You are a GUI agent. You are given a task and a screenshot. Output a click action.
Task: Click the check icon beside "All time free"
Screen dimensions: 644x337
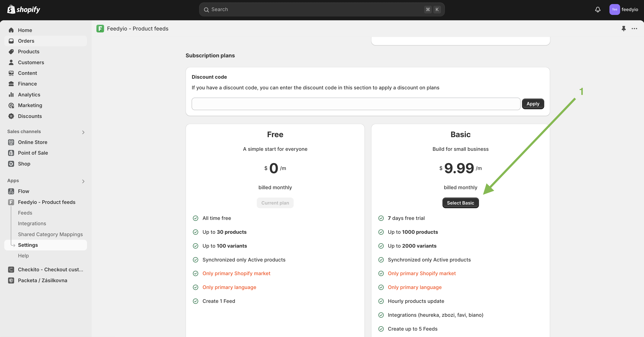coord(195,218)
